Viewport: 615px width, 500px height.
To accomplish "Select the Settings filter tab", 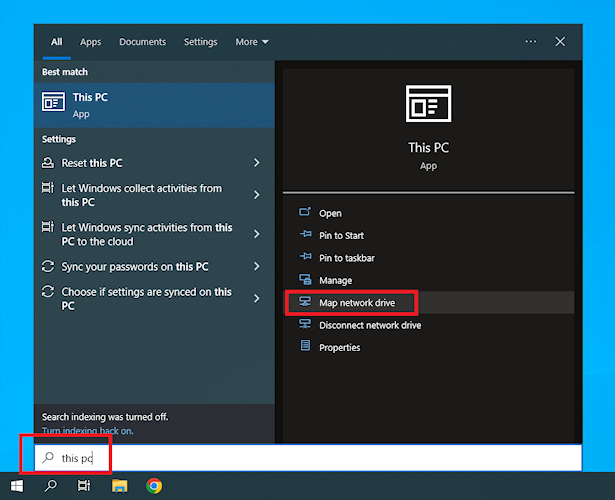I will click(x=200, y=42).
